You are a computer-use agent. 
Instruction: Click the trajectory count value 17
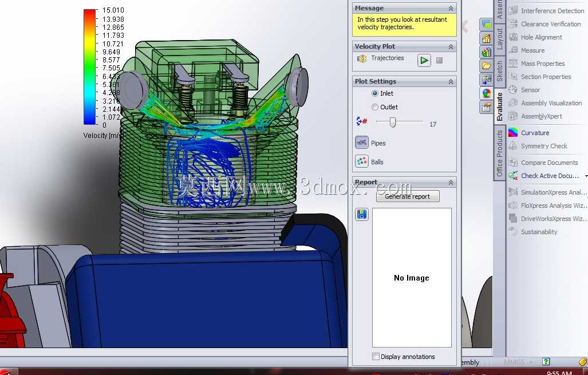433,124
